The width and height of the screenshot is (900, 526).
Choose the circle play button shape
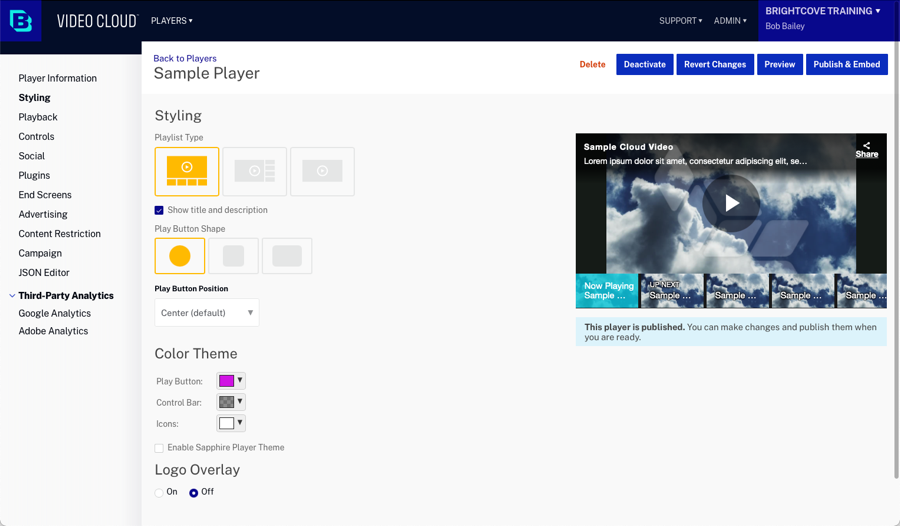[180, 256]
